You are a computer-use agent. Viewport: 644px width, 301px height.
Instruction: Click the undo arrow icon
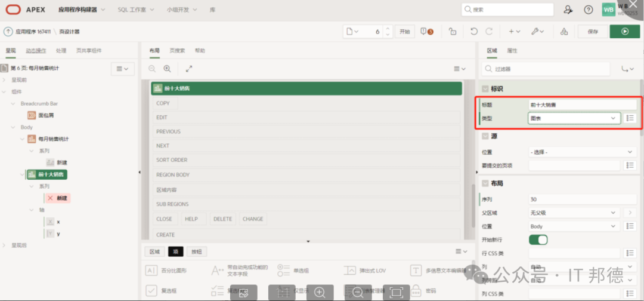[474, 31]
